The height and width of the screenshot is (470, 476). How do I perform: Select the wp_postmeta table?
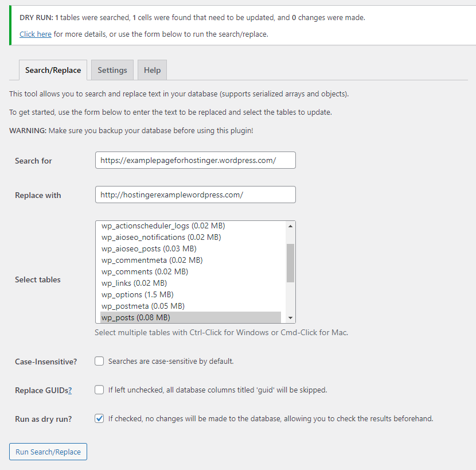pyautogui.click(x=143, y=306)
